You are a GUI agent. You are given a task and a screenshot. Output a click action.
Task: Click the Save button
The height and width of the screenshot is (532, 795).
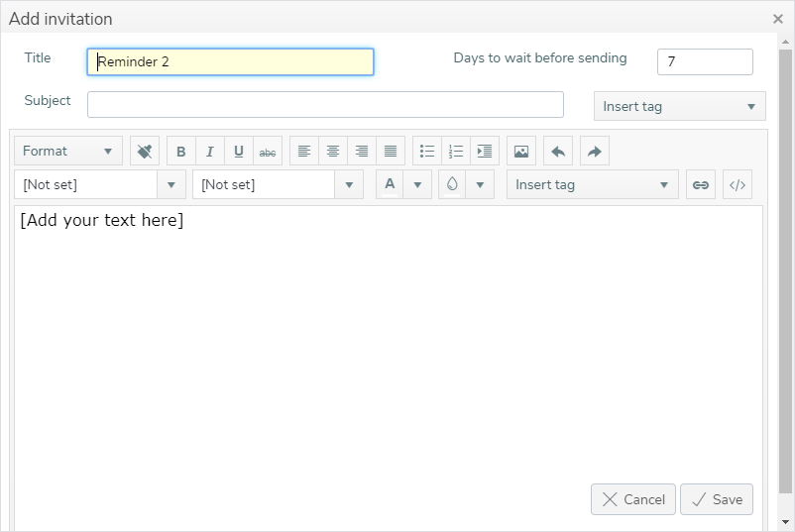click(717, 499)
